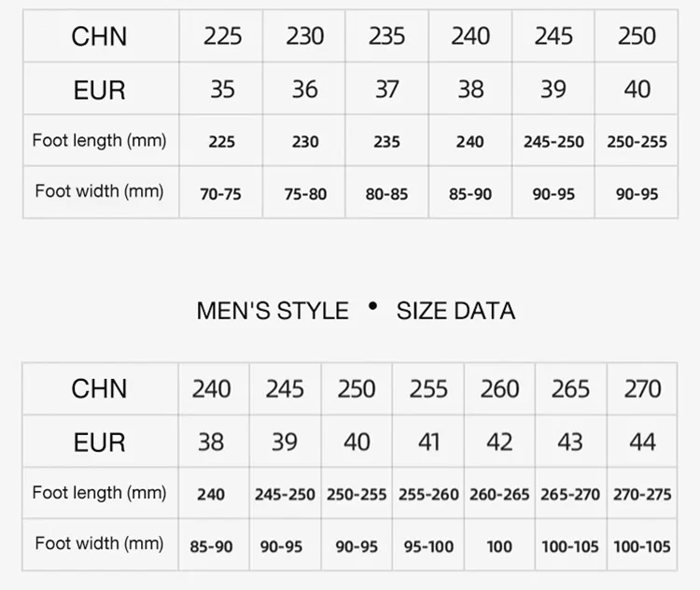Select EUR size 35 in top table
Viewport: 700px width, 590px height.
coord(222,89)
